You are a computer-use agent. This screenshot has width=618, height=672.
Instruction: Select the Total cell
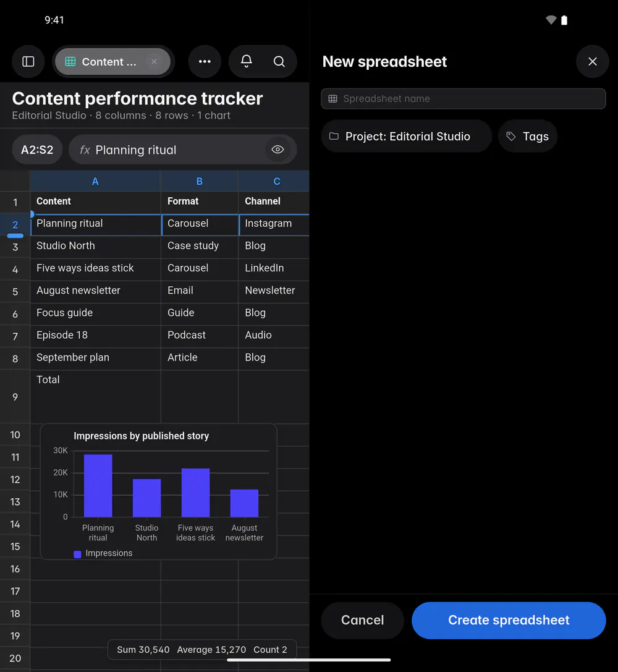tap(96, 397)
